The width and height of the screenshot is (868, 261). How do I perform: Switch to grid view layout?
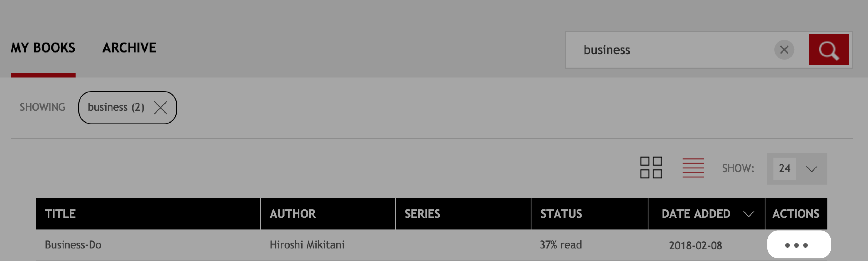(x=651, y=167)
